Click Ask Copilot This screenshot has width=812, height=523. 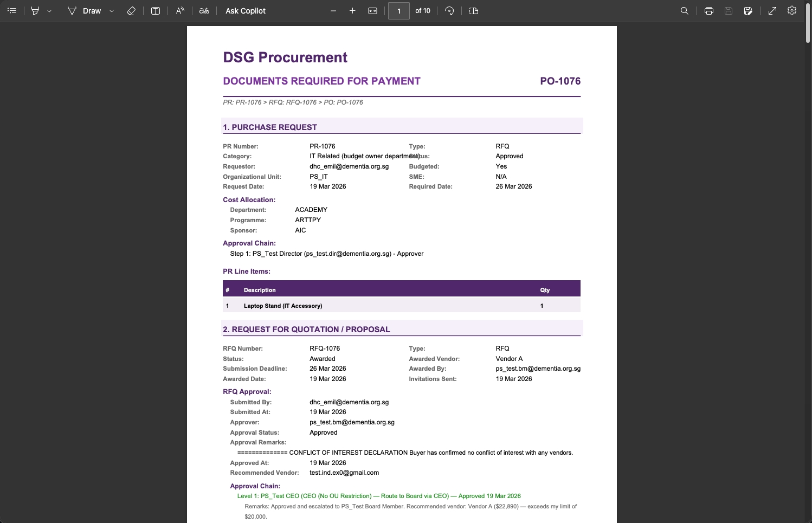246,11
